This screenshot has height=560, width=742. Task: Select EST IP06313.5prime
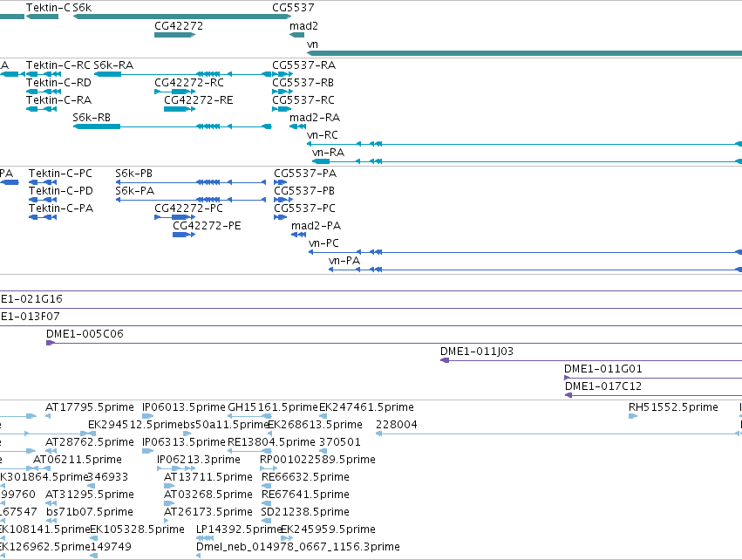[147, 452]
